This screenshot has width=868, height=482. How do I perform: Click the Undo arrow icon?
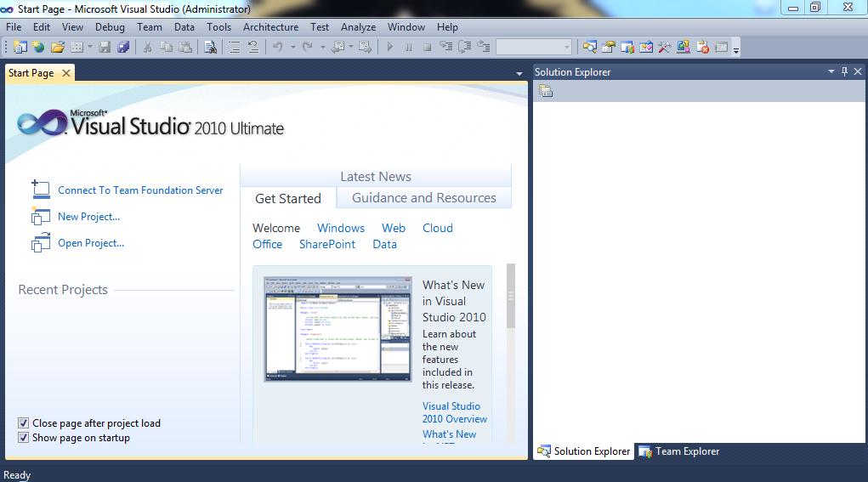coord(277,47)
